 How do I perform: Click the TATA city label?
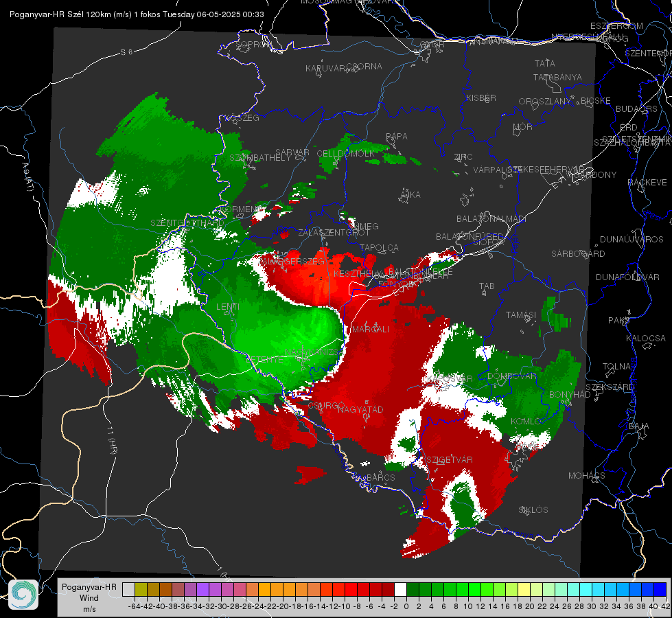pyautogui.click(x=545, y=63)
